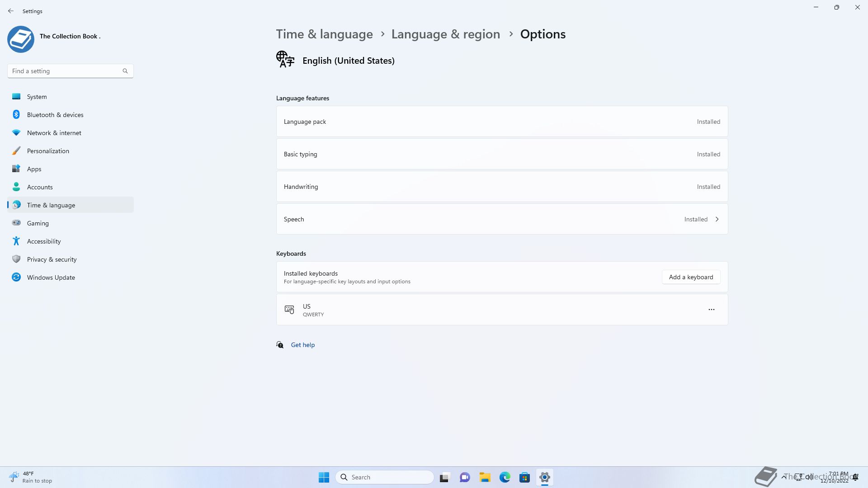Open the Accessibility section
This screenshot has width=868, height=488.
click(x=43, y=241)
